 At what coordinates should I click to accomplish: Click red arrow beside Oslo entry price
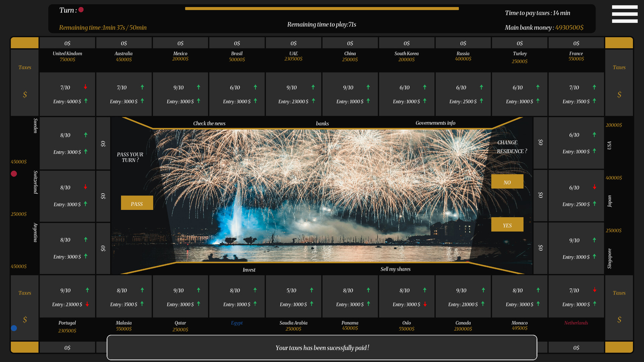coord(425,304)
